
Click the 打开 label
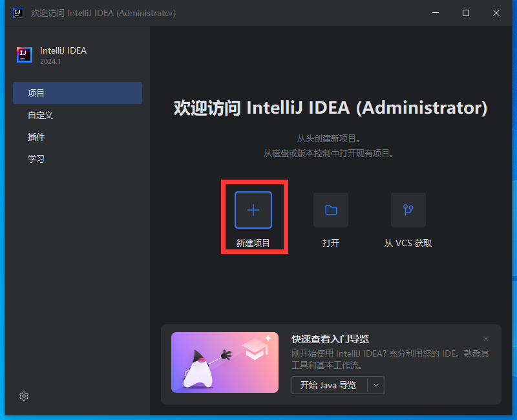coord(331,243)
